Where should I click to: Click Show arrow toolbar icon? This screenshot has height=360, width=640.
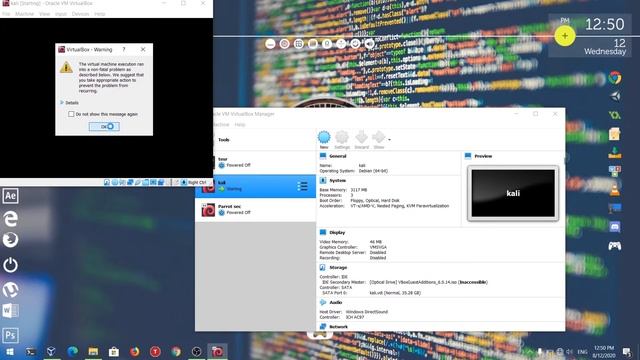379,140
